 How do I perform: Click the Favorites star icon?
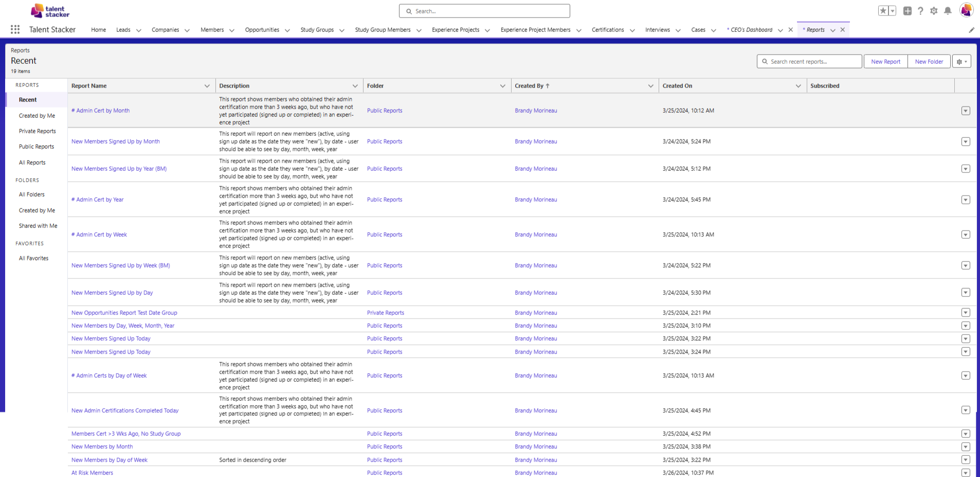tap(883, 11)
